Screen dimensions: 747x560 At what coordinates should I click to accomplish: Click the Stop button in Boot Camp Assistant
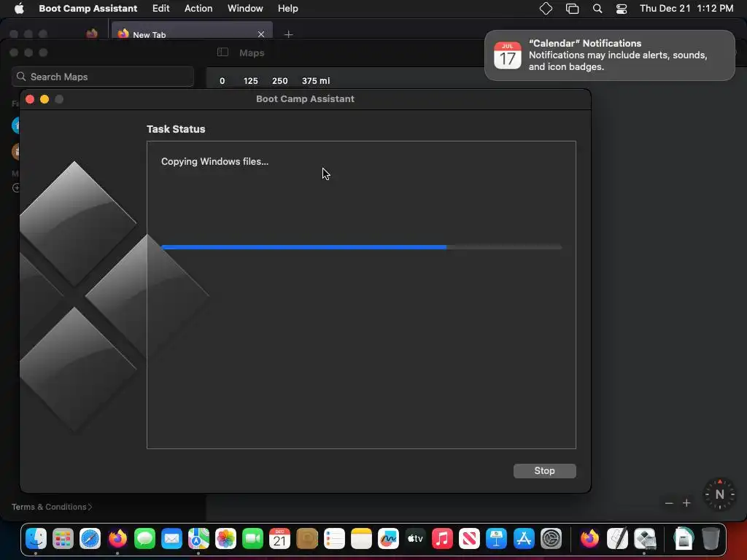coord(544,470)
